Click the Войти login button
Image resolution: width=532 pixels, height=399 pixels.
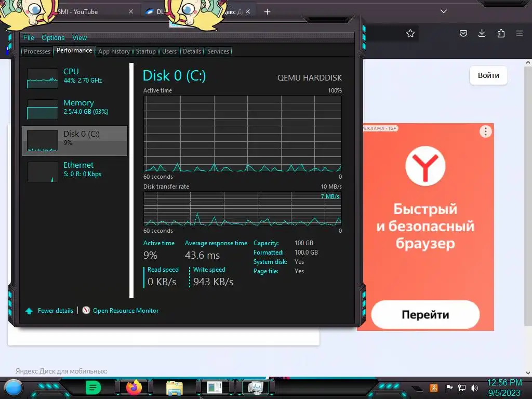point(488,75)
